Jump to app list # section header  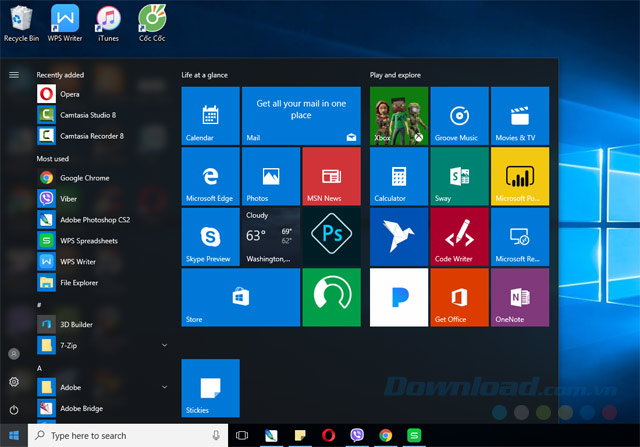click(x=39, y=305)
